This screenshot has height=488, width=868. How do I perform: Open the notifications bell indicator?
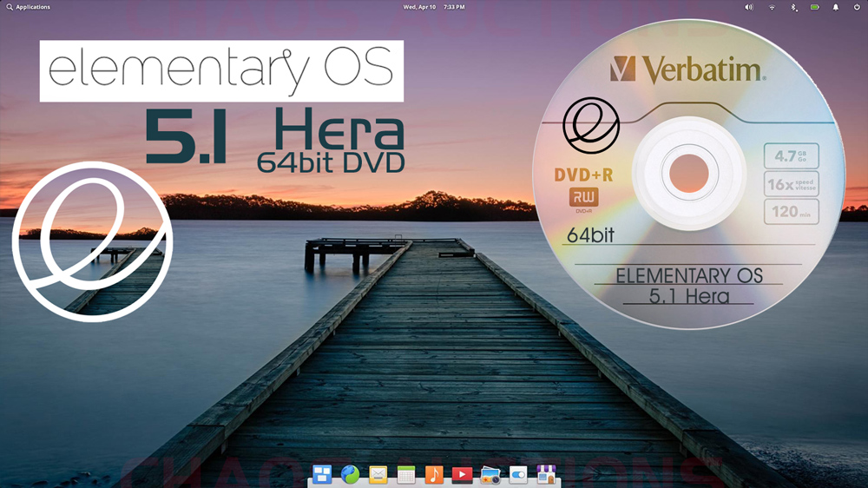click(836, 7)
